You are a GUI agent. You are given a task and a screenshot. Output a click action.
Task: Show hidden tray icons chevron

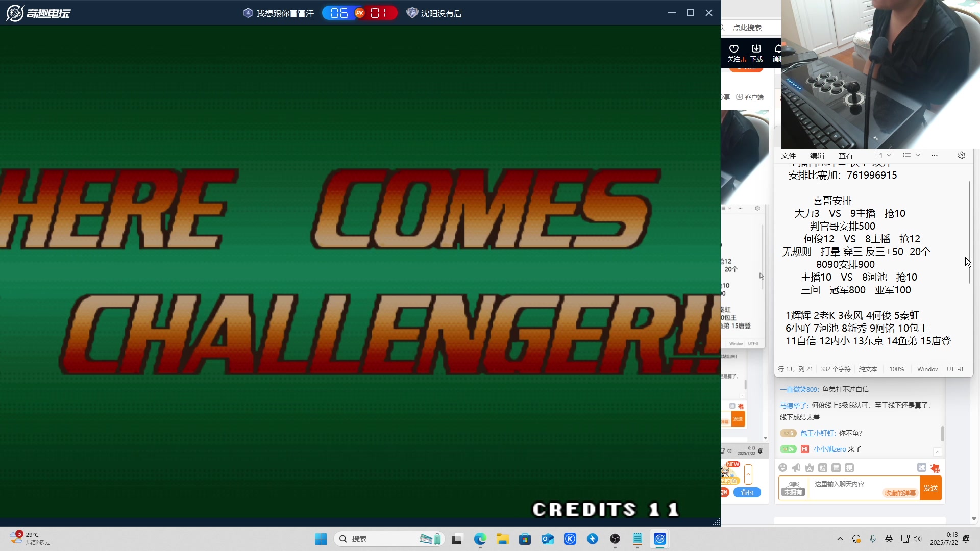pos(840,539)
